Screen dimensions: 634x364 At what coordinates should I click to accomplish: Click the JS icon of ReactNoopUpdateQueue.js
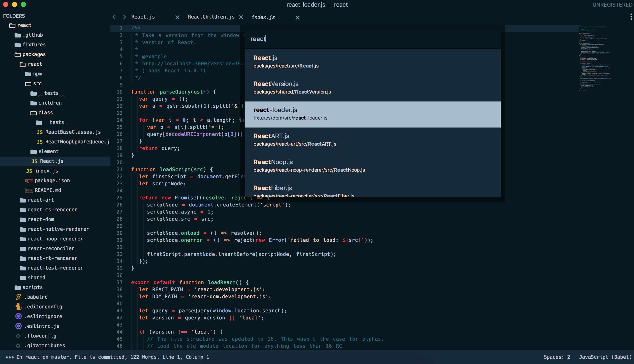(40, 142)
